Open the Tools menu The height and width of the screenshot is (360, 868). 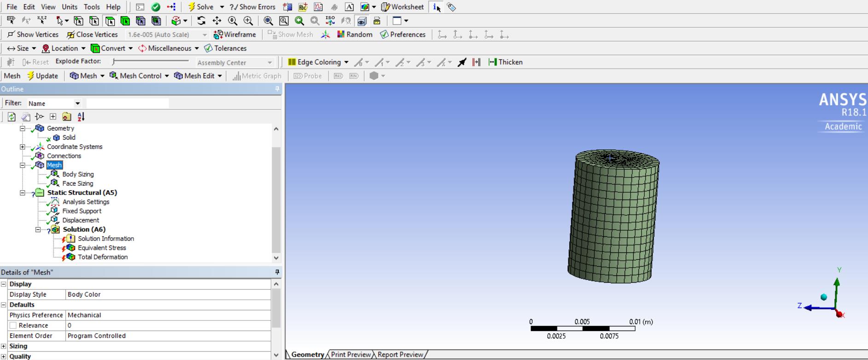(92, 7)
